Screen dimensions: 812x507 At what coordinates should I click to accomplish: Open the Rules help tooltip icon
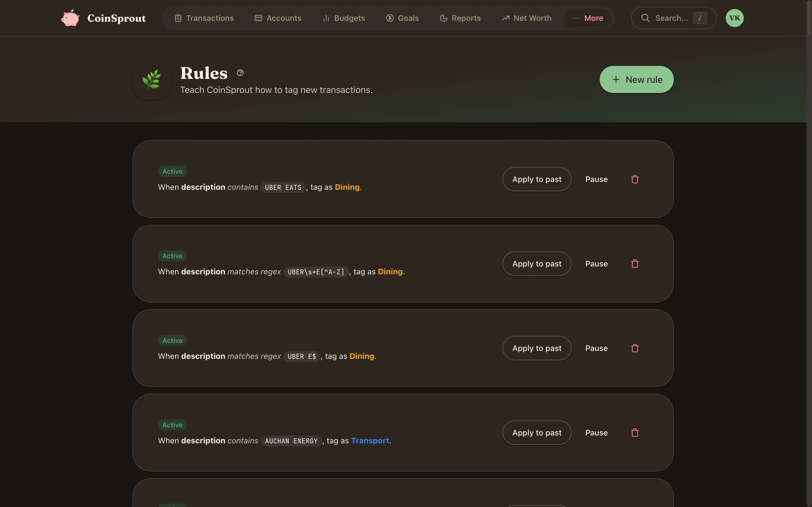240,73
